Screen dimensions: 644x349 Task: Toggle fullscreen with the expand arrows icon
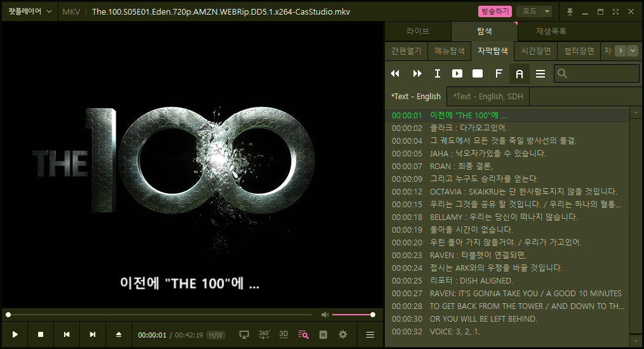point(615,11)
